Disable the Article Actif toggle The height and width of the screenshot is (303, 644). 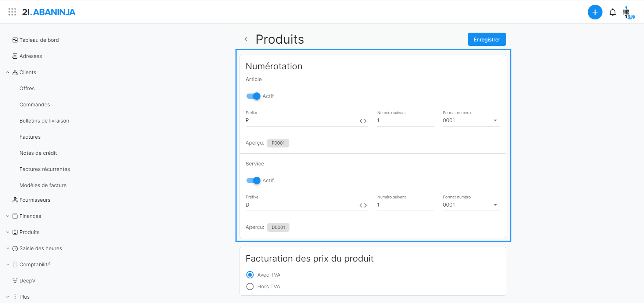(253, 96)
